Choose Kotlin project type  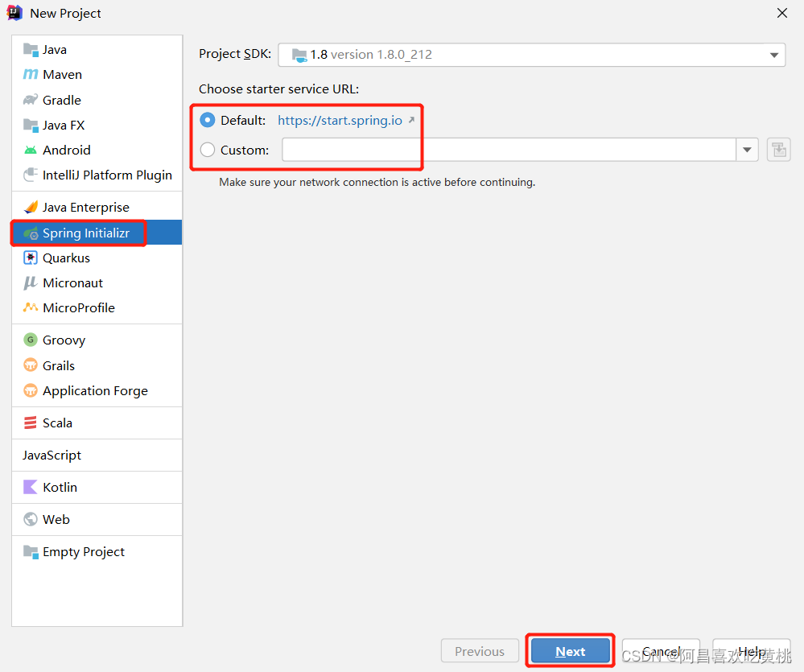click(97, 487)
